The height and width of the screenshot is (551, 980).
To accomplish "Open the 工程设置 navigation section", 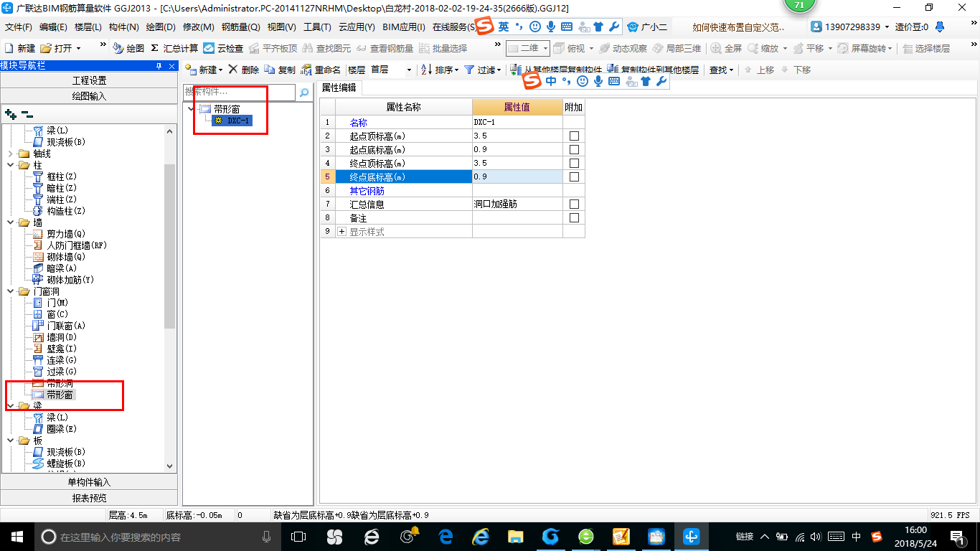I will tap(89, 80).
